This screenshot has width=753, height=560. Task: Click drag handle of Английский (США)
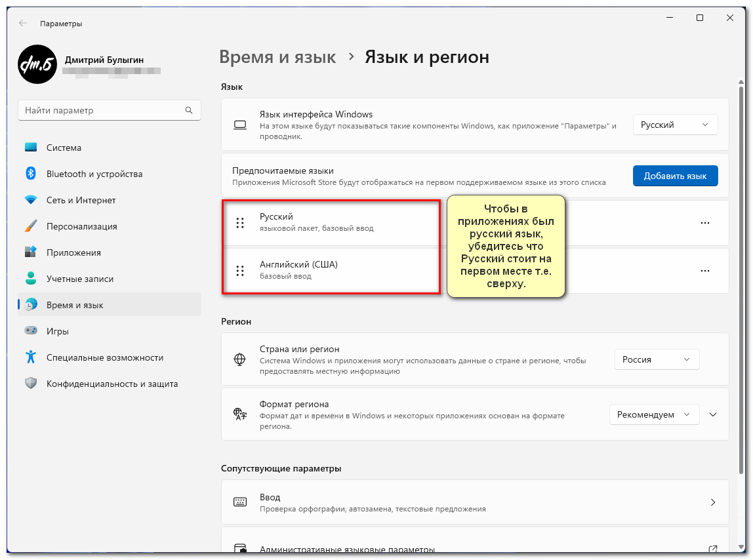[240, 270]
